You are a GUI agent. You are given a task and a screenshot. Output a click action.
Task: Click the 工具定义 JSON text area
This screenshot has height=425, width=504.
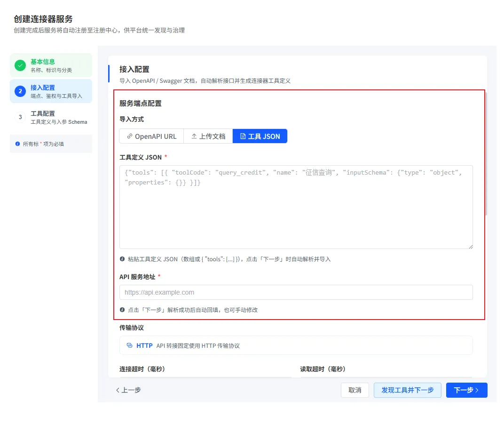(x=296, y=207)
